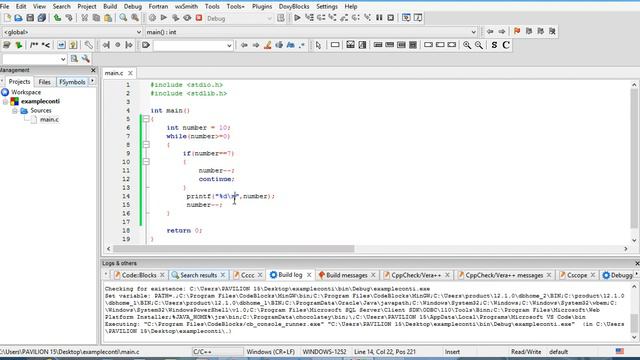640x360 pixels.
Task: Open the Settings menu
Action: [x=327, y=7]
